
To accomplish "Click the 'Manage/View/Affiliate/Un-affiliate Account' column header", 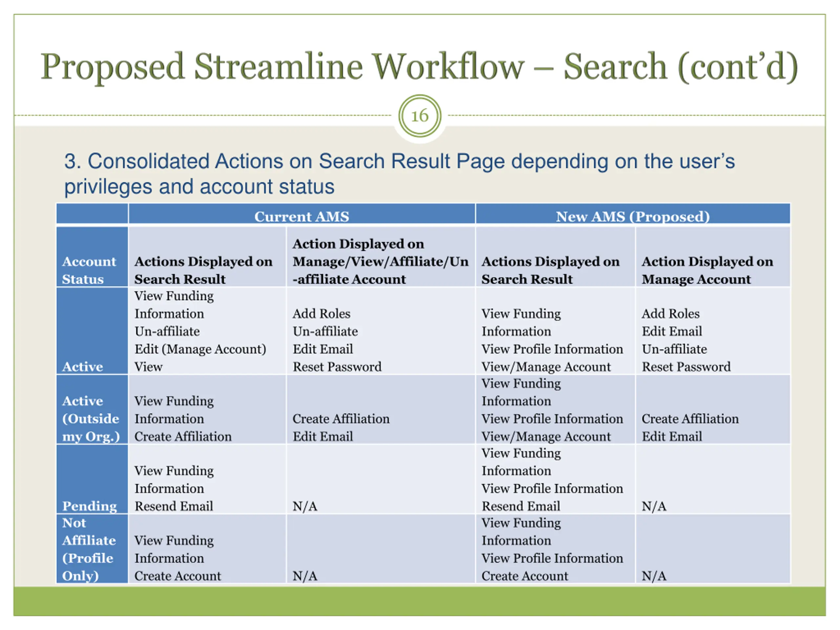I will 380,261.
